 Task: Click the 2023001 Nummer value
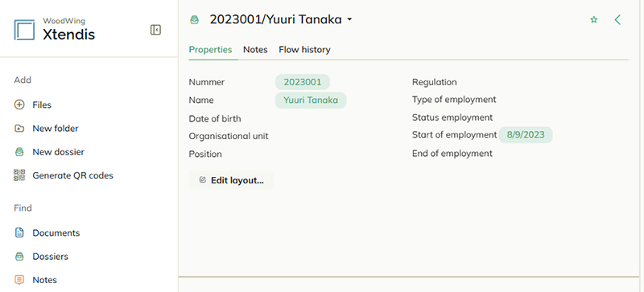pos(303,82)
